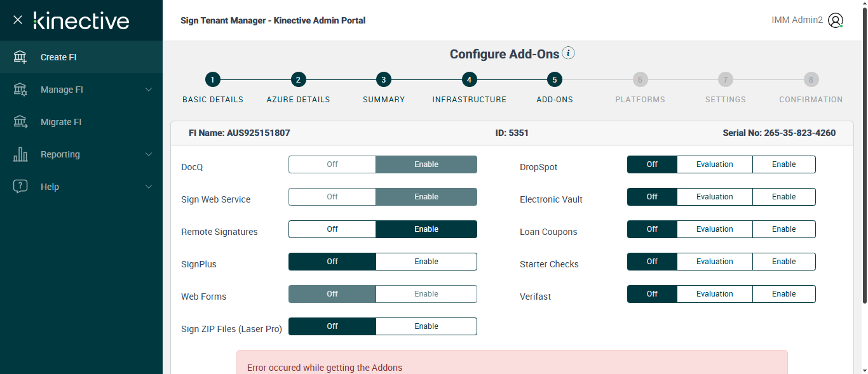Set Sign ZIP Files (Laser Pro) to Off
The height and width of the screenshot is (374, 868).
point(332,326)
